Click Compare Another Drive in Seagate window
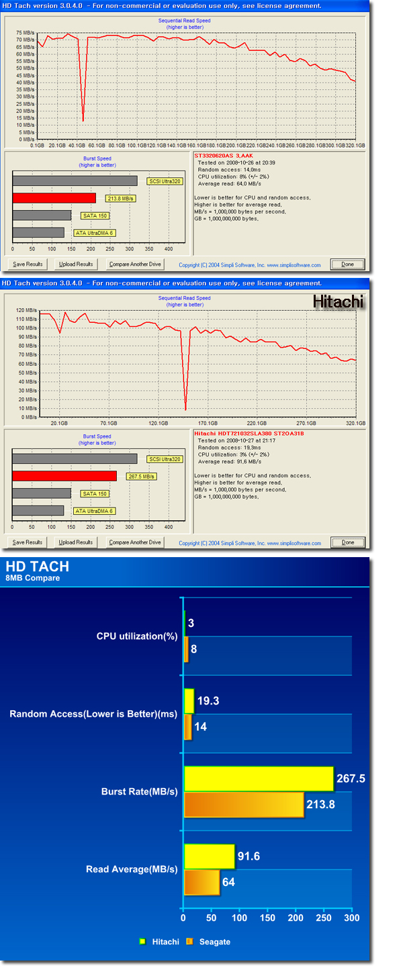Image resolution: width=403 pixels, height=980 pixels. click(x=135, y=264)
